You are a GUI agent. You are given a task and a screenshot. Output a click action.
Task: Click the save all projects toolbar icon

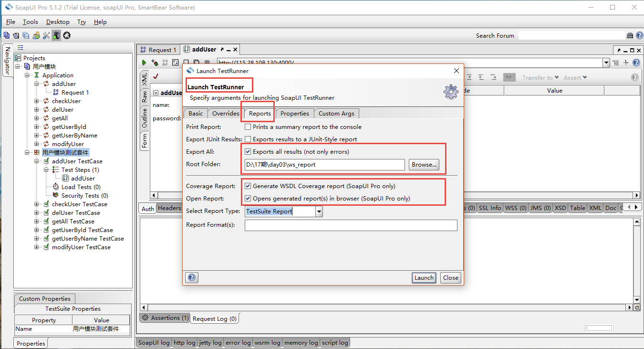(x=26, y=35)
